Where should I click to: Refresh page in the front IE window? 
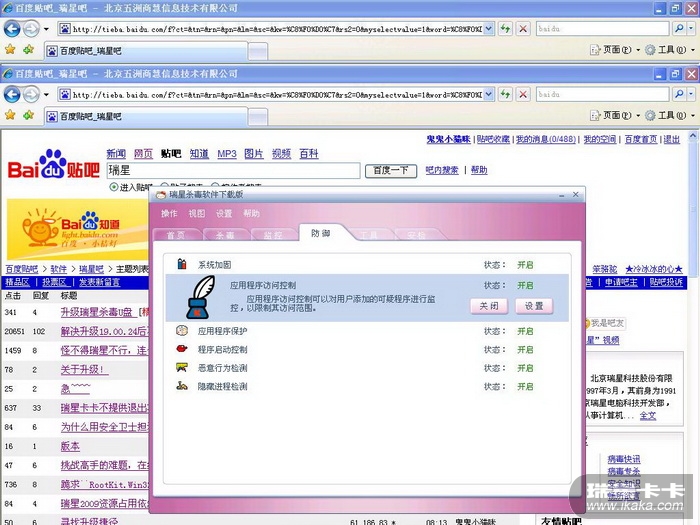(505, 95)
